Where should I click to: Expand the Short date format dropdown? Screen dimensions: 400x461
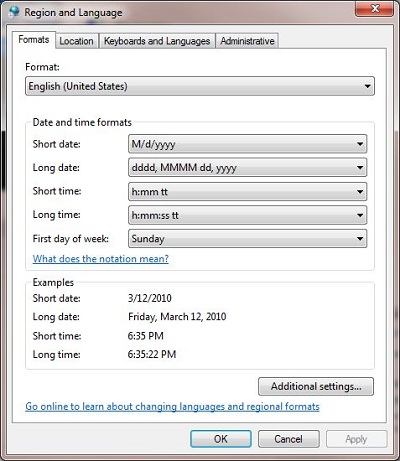click(247, 144)
